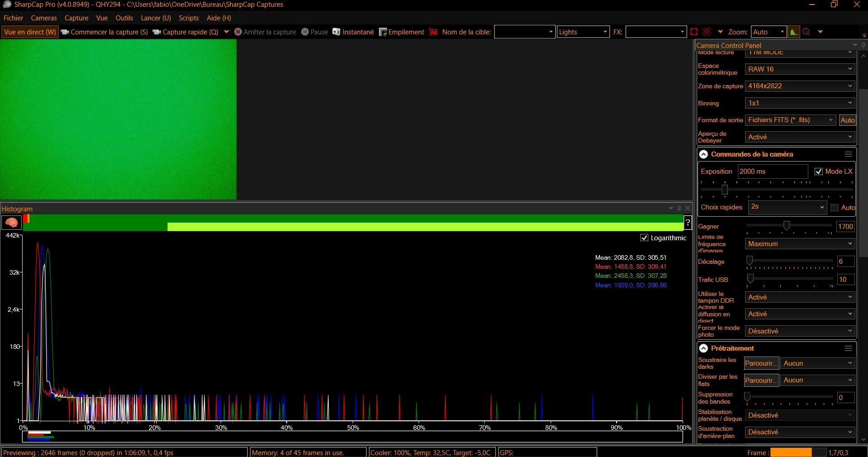Open the Scripts menu
The height and width of the screenshot is (457, 868).
point(189,18)
